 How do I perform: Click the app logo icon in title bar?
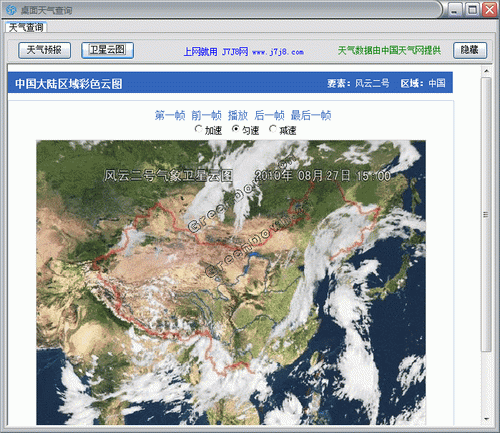click(11, 10)
